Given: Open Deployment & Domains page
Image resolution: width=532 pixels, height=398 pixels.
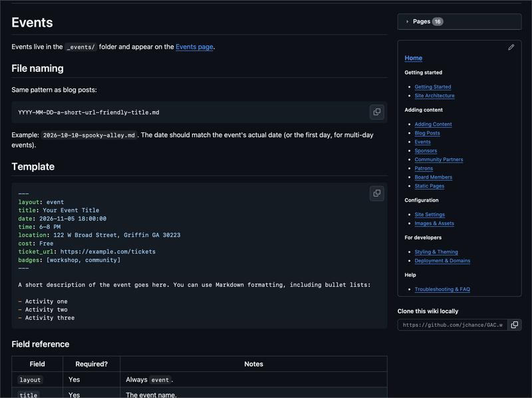Looking at the screenshot, I should click(442, 261).
